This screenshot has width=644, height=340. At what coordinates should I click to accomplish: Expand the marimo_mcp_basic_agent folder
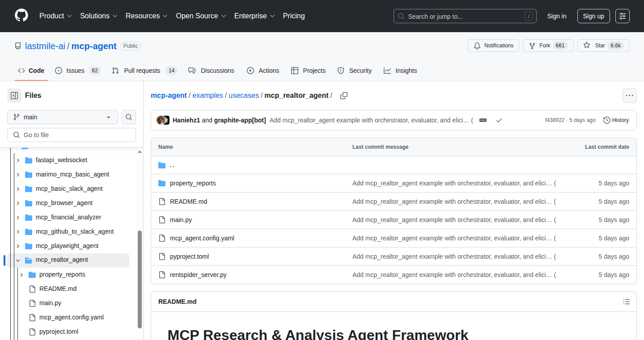pyautogui.click(x=18, y=174)
